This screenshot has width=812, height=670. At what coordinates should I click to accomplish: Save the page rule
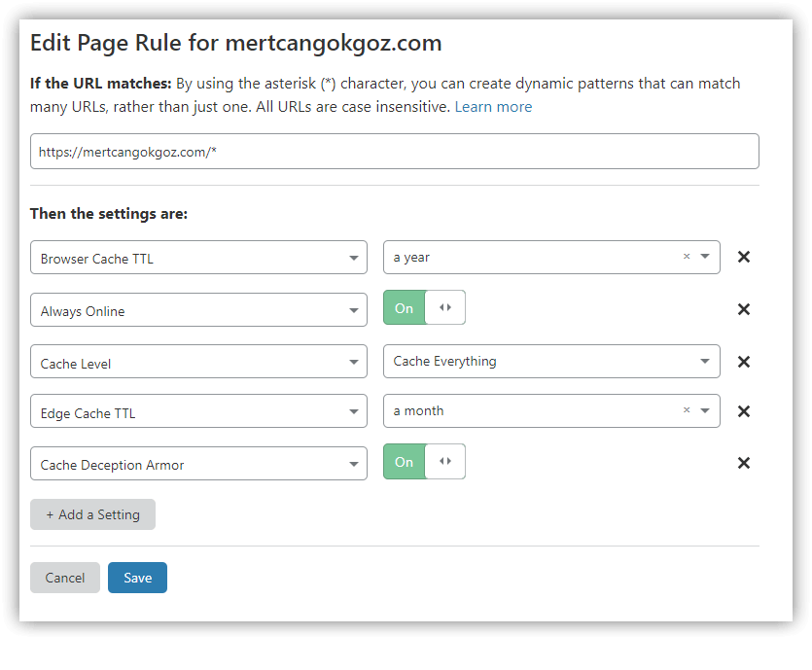(138, 578)
